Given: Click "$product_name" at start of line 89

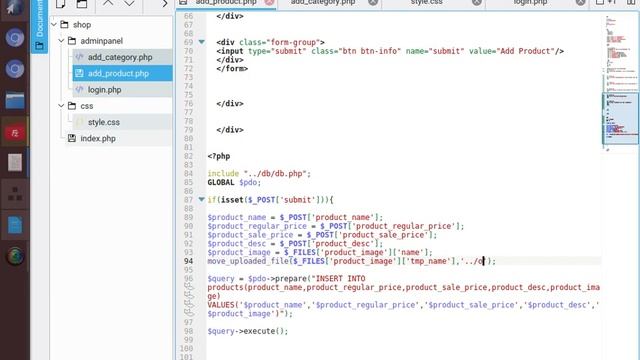Looking at the screenshot, I should [x=237, y=217].
